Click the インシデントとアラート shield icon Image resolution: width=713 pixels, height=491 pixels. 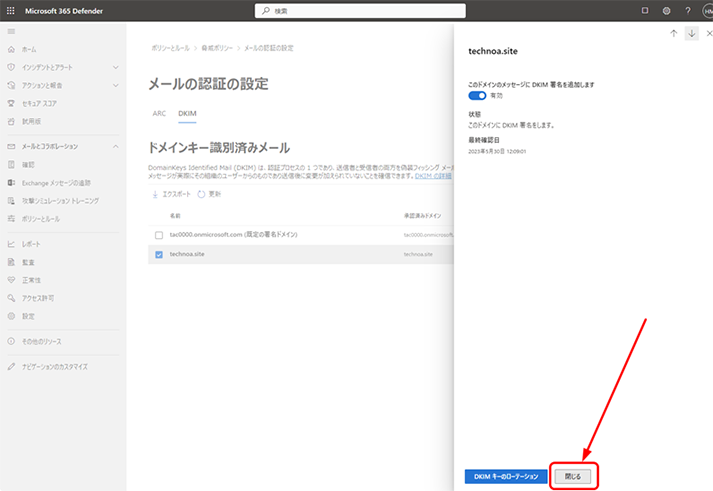[x=11, y=67]
